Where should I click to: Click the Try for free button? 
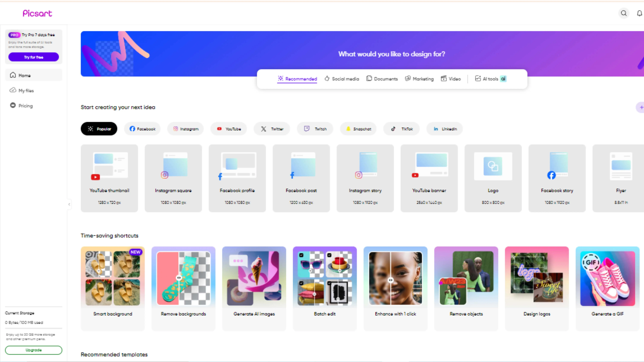[x=33, y=57]
